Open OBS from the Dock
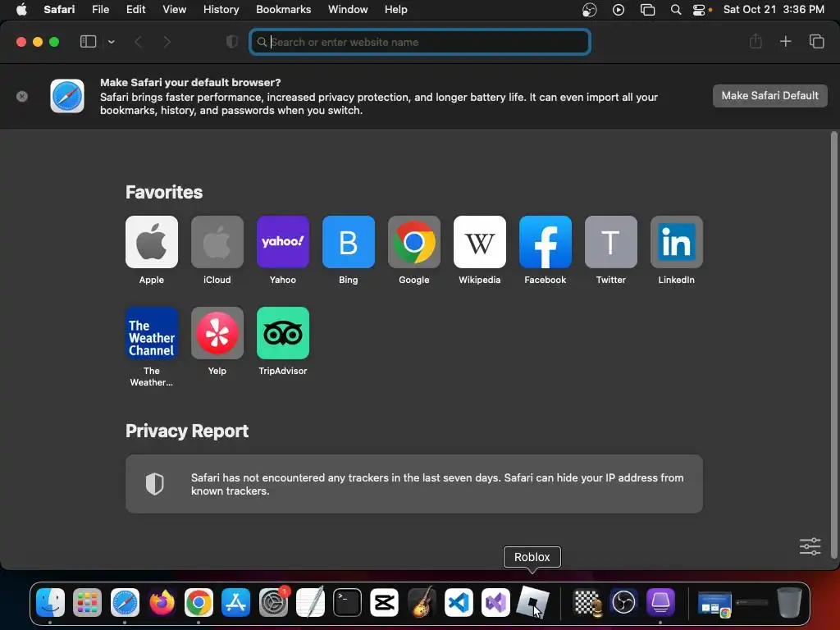840x630 pixels. point(623,602)
